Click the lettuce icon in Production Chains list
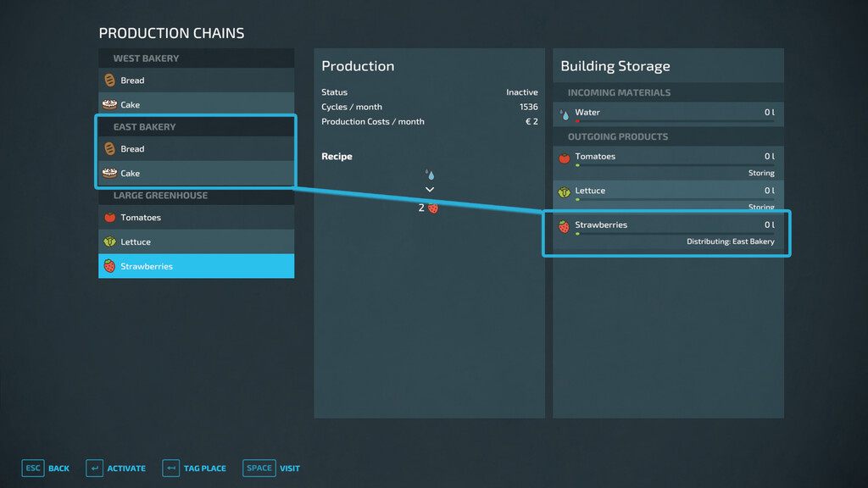868x488 pixels. (109, 242)
